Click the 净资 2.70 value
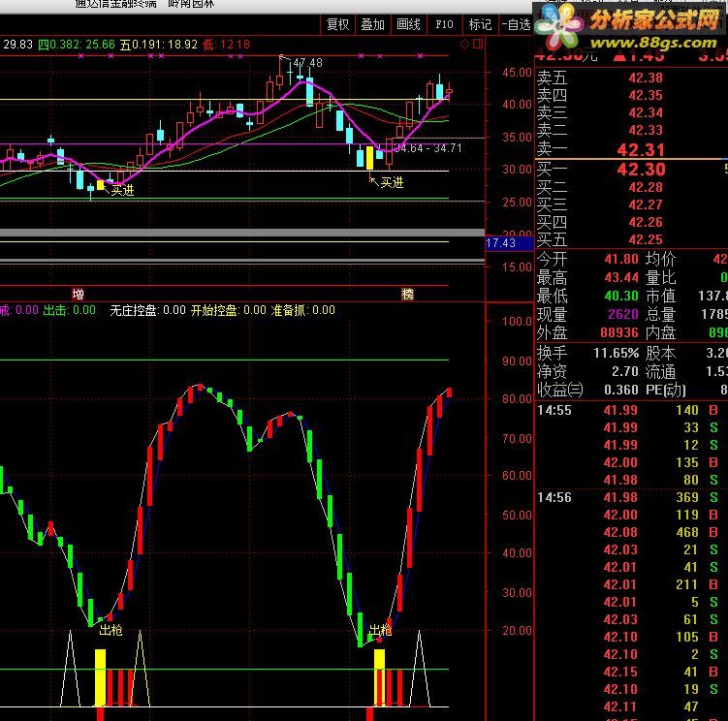This screenshot has width=728, height=721. pyautogui.click(x=625, y=371)
